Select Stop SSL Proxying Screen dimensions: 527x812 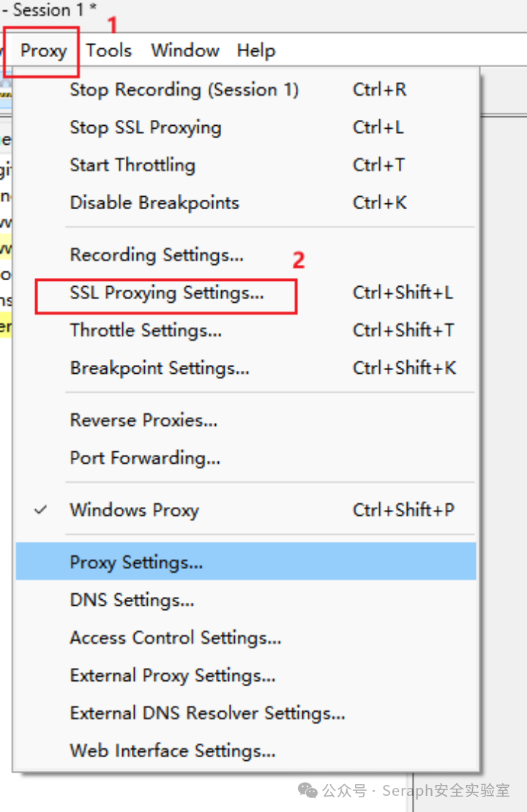click(246, 127)
